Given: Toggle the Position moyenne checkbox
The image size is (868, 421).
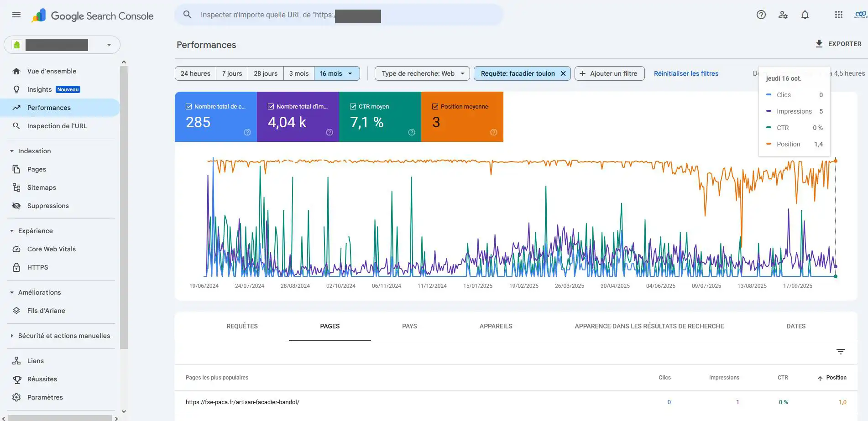Looking at the screenshot, I should (435, 106).
